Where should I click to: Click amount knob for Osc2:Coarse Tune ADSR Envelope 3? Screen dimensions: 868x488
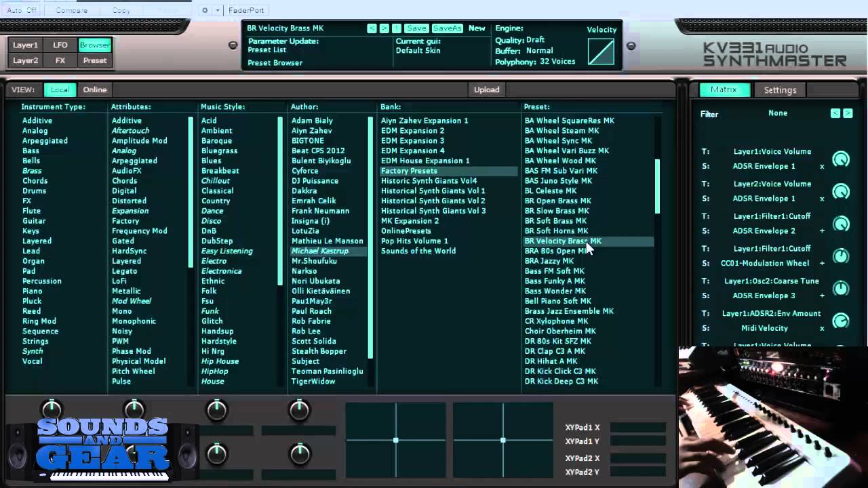pyautogui.click(x=841, y=289)
